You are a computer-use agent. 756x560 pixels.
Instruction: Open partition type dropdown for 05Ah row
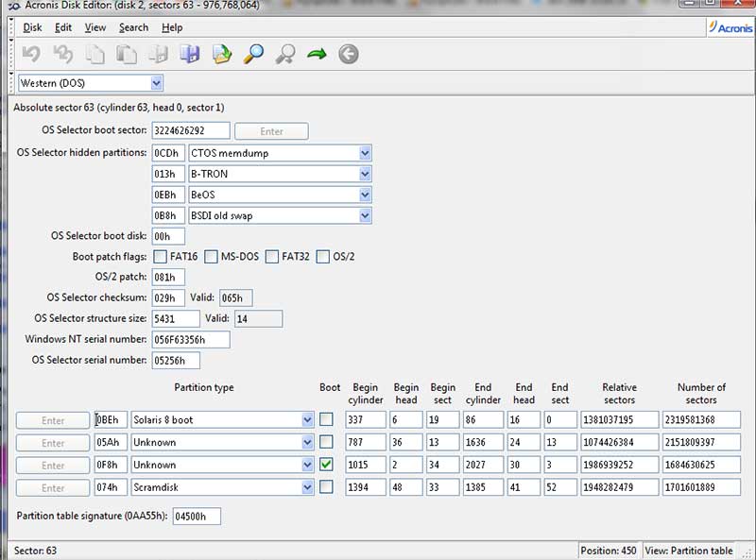pyautogui.click(x=308, y=442)
